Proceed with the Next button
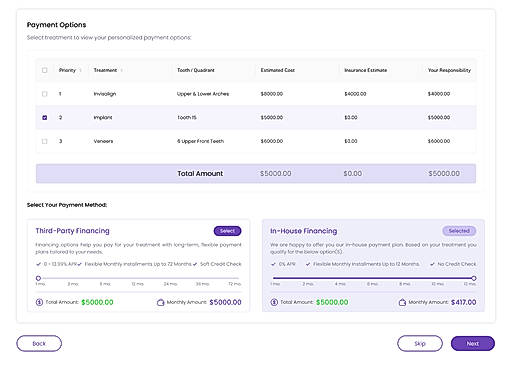The image size is (512, 368). click(473, 343)
